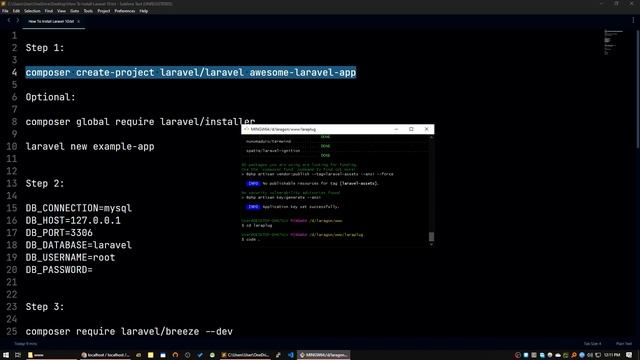Close the MINGW64 terminal window
This screenshot has height=360, width=640.
427,129
